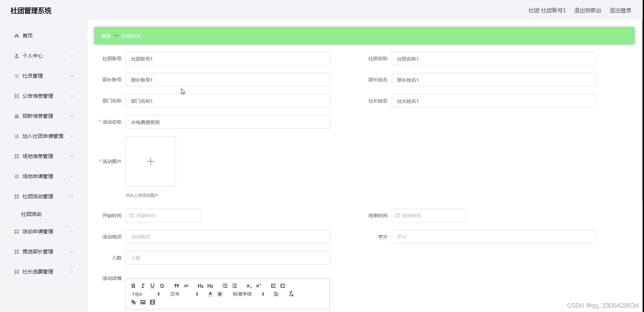Image resolution: width=644 pixels, height=312 pixels.
Task: Open the 文本 heading style dropdown
Action: 184,294
